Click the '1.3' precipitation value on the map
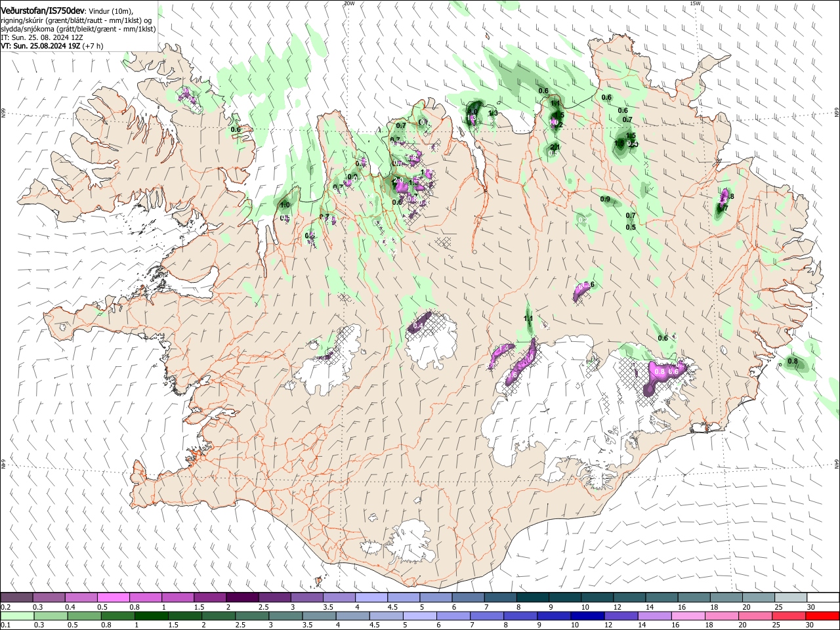The image size is (840, 630). pos(493,113)
